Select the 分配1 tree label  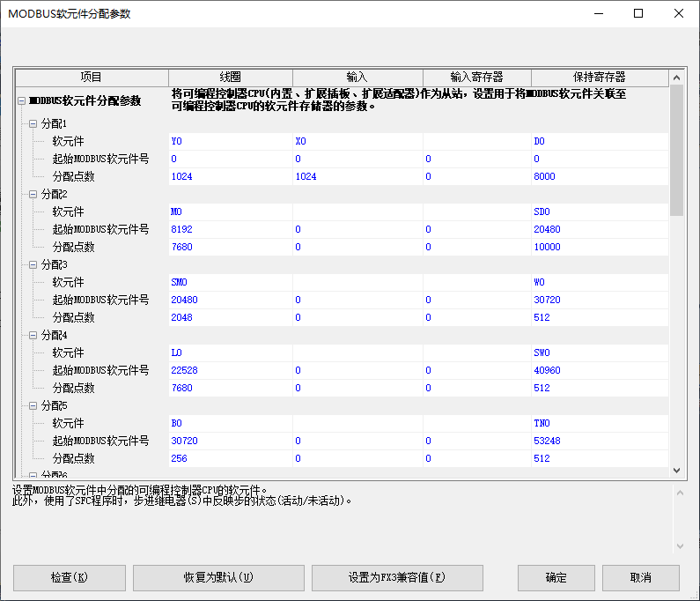[x=54, y=123]
